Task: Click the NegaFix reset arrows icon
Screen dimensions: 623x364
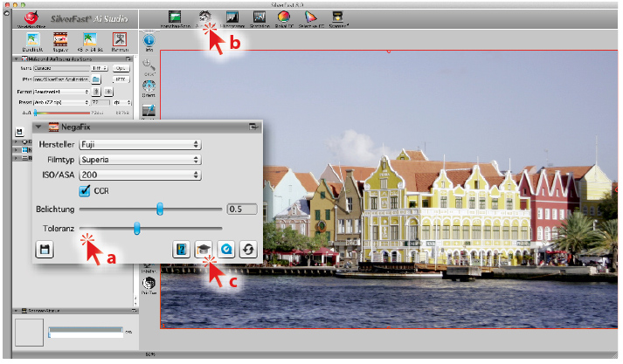Action: coord(248,248)
